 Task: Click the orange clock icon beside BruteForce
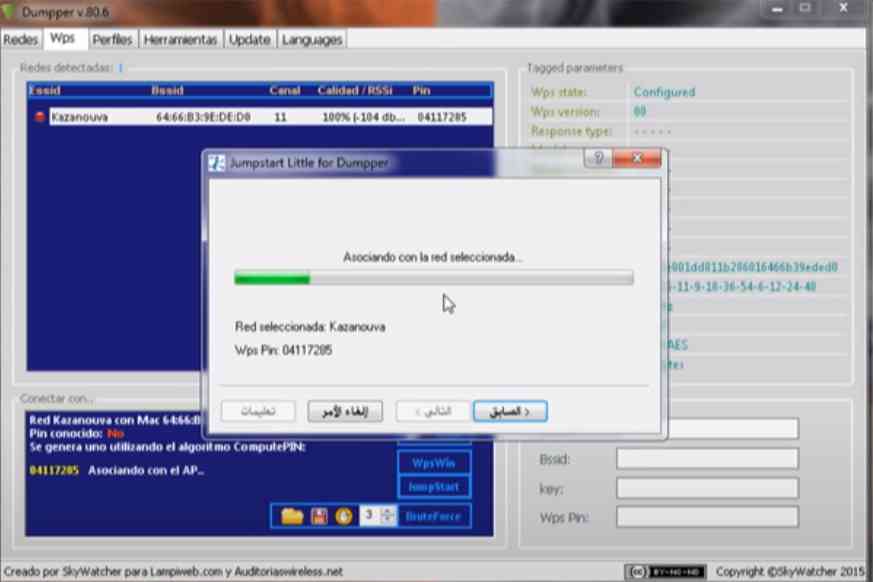point(344,516)
